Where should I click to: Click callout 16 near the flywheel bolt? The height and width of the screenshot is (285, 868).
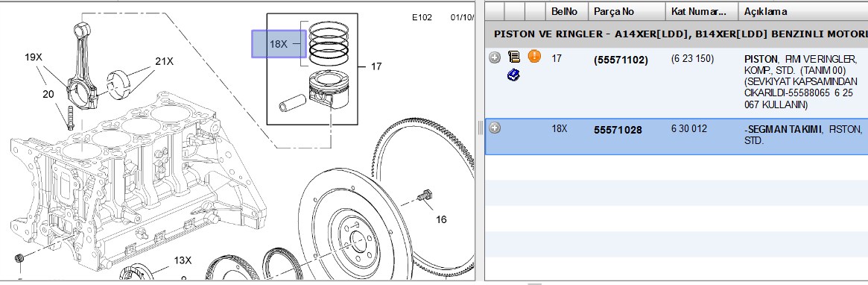pyautogui.click(x=440, y=219)
